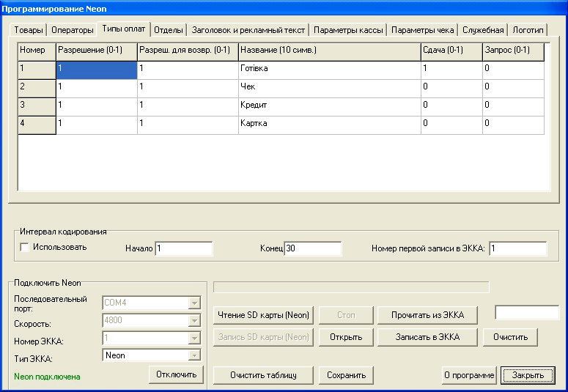Go to the Отделы tab
This screenshot has width=568, height=392.
(169, 30)
